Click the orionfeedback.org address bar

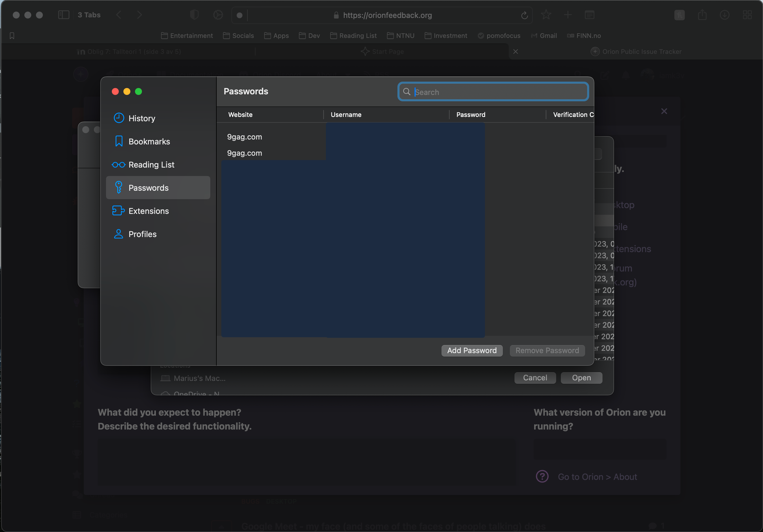pyautogui.click(x=387, y=15)
